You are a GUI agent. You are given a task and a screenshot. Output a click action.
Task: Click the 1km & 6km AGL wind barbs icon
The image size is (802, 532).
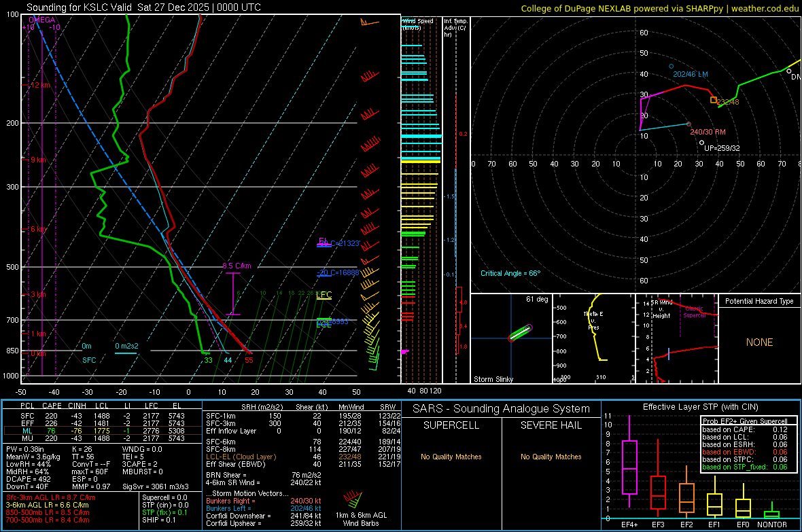[353, 499]
